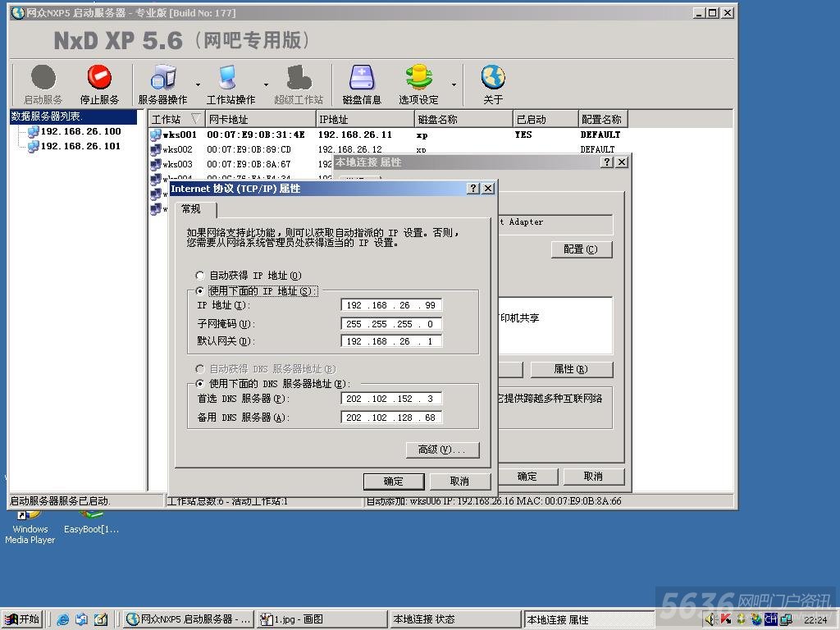
Task: Click the 默认网关 default gateway field
Action: pos(391,340)
